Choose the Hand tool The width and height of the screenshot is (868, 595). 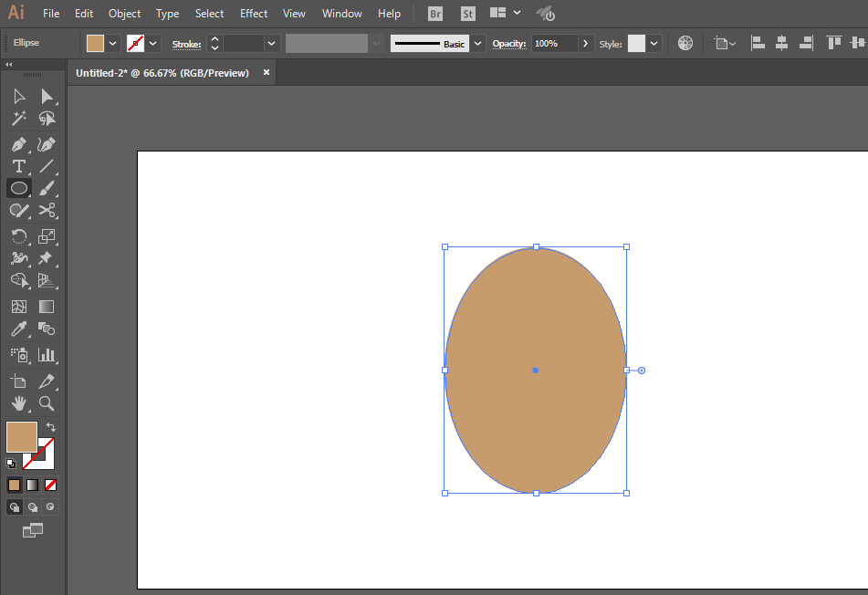(x=18, y=402)
